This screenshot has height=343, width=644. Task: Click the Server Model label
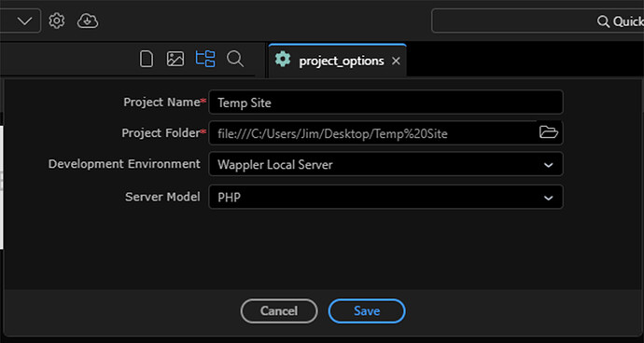pos(162,197)
